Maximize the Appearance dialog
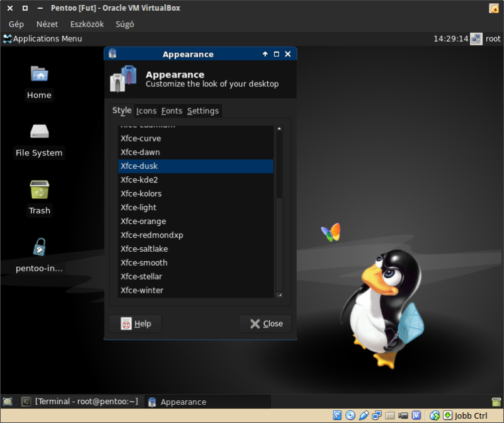Screen dimensions: 504x423 pos(277,54)
